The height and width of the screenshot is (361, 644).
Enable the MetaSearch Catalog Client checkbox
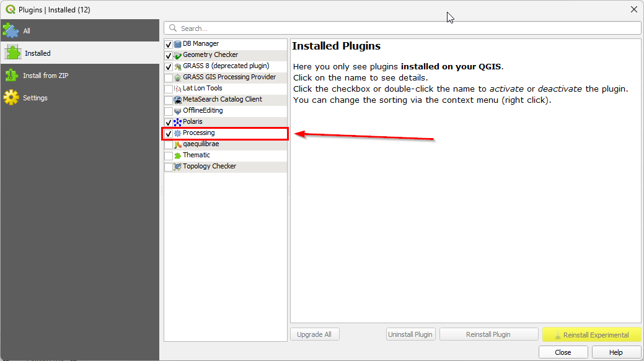click(169, 100)
